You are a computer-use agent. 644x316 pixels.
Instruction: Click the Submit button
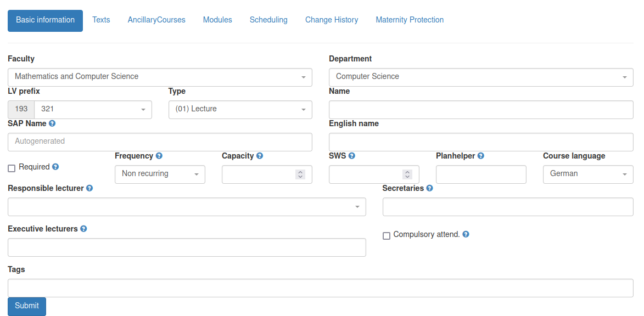(x=27, y=306)
